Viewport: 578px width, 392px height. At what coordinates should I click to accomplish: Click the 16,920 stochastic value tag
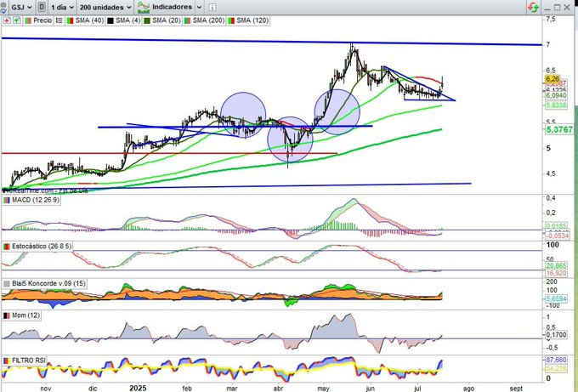[x=556, y=273]
